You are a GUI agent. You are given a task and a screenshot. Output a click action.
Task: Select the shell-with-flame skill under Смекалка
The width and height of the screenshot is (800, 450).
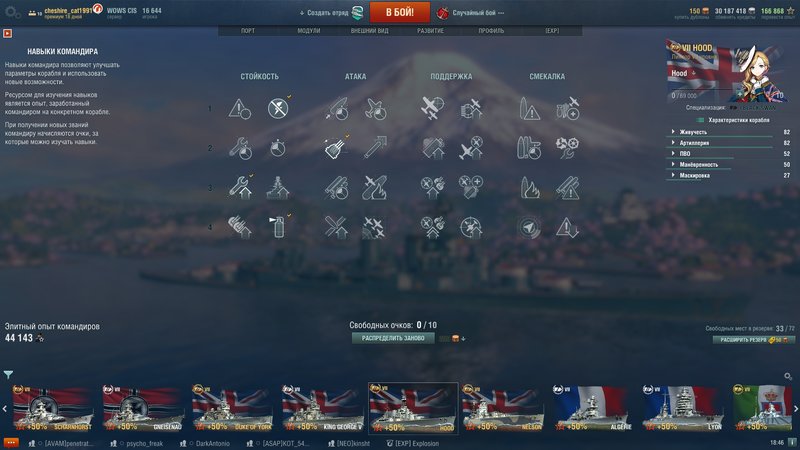[530, 188]
